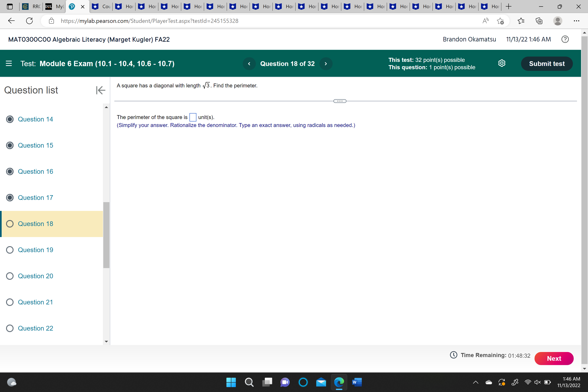Select Question 17 radio circle
Viewport: 588px width, 392px height.
10,197
